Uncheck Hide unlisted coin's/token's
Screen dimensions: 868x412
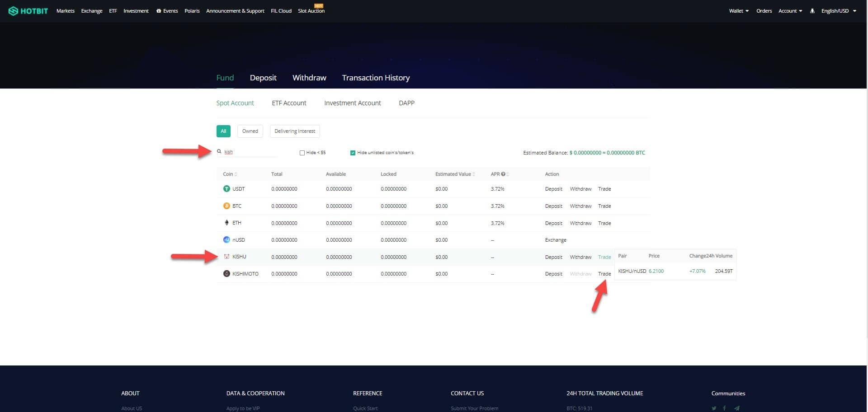353,153
